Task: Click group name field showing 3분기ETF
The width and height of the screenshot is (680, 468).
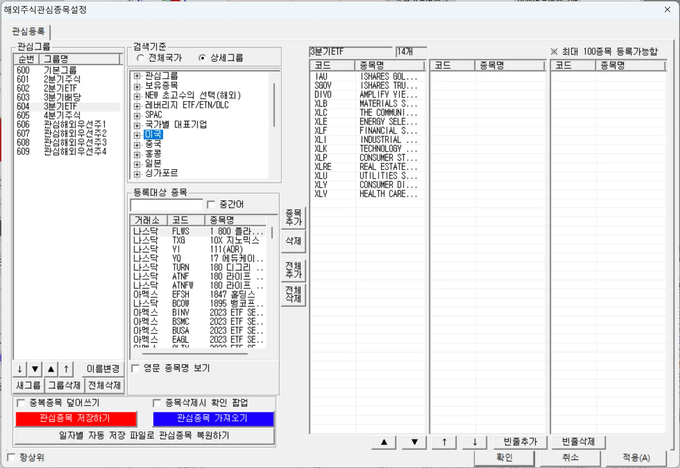Action: pos(351,52)
